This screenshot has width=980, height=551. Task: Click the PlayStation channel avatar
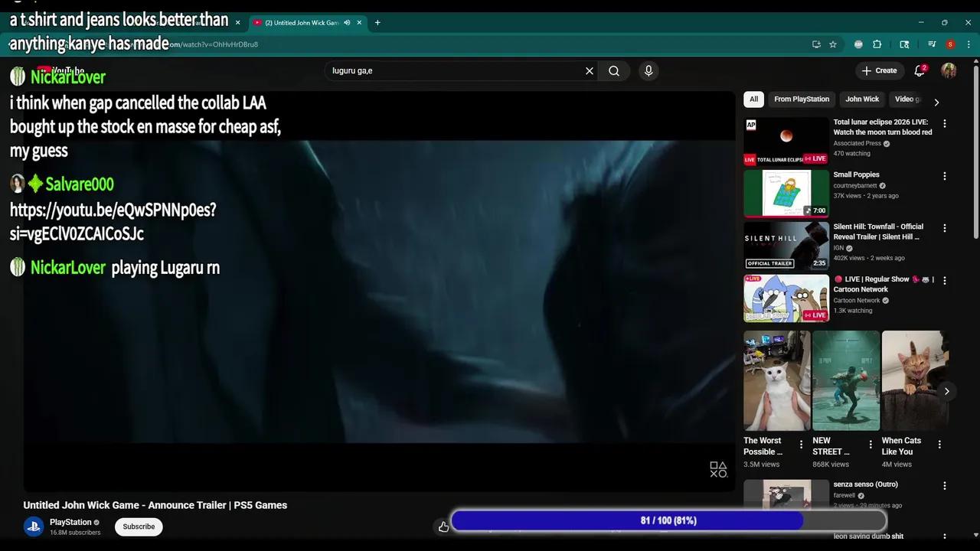click(x=33, y=527)
